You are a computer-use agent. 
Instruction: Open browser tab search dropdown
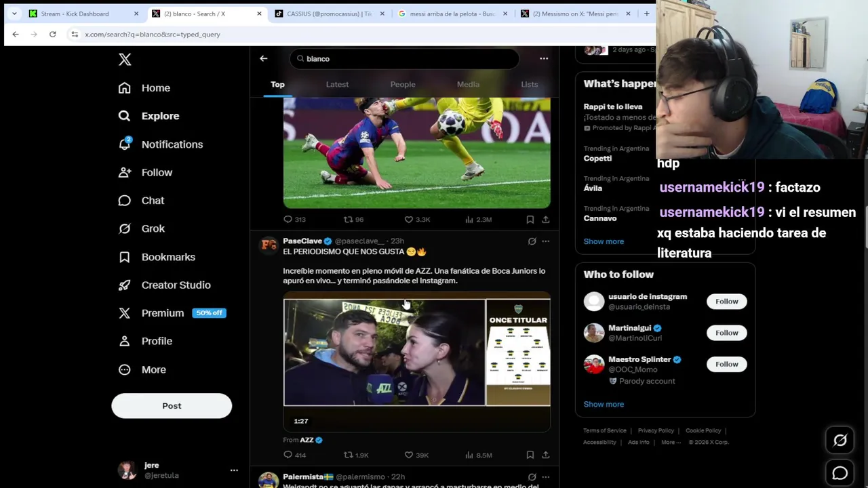14,14
